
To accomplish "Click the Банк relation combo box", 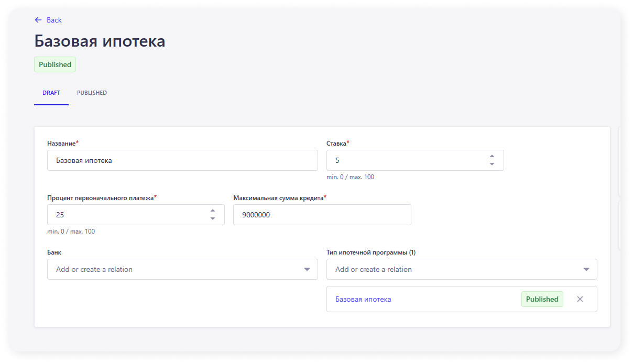I will coord(173,269).
